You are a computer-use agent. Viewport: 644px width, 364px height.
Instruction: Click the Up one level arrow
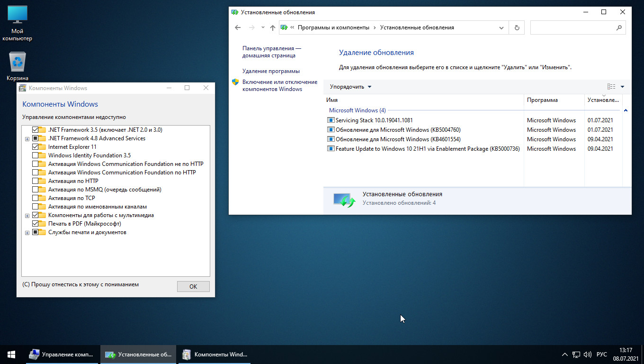click(x=272, y=27)
